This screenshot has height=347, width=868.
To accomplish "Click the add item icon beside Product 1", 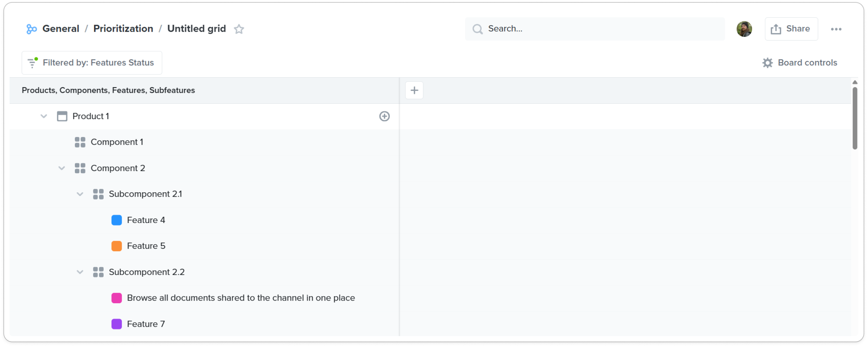I will [x=384, y=116].
